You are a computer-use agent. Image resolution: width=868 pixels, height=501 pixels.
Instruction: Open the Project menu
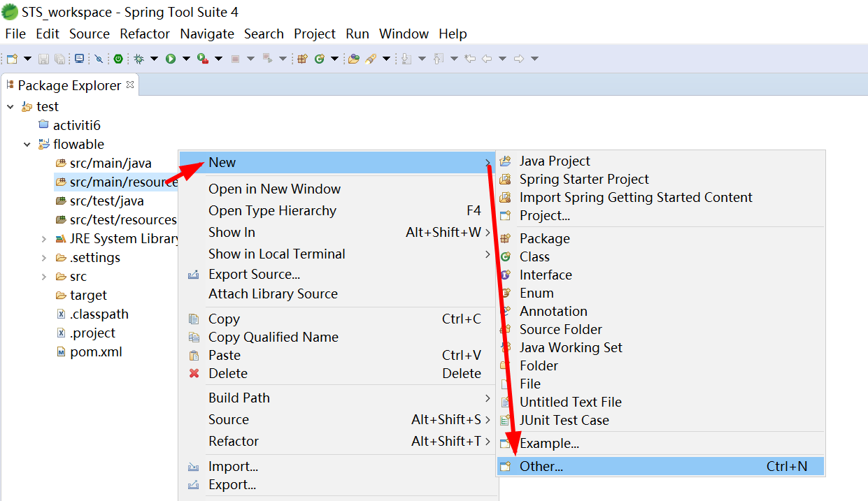point(315,34)
